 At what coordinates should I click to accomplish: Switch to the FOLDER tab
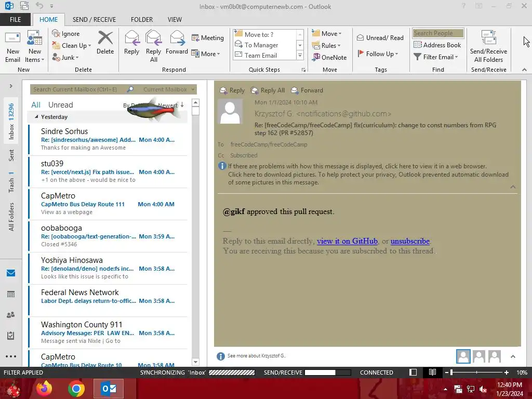[x=142, y=19]
